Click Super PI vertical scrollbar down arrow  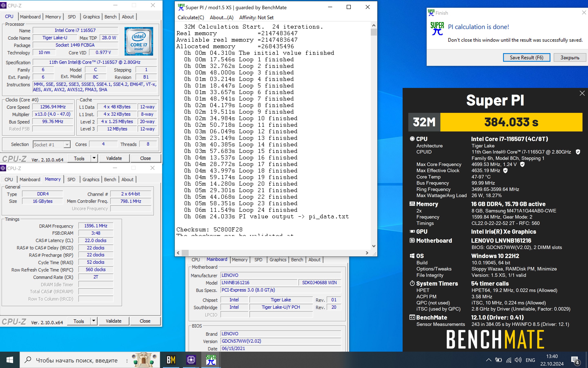click(x=374, y=246)
